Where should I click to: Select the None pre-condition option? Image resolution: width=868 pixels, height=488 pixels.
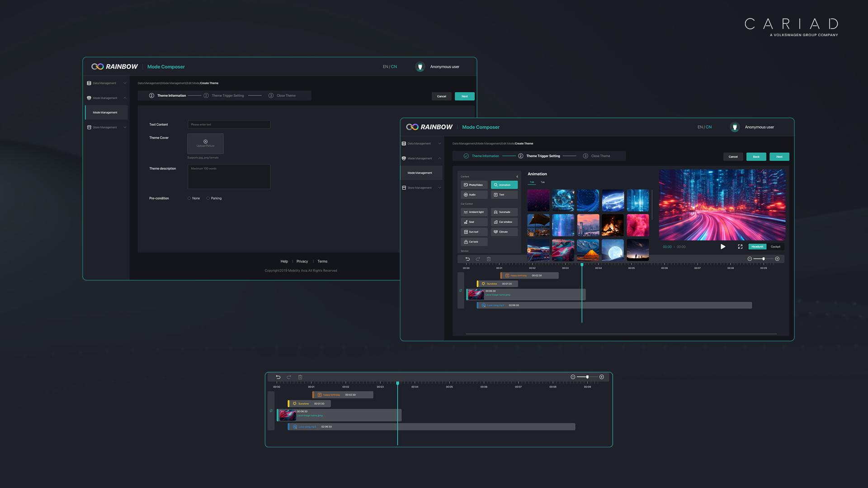[189, 198]
